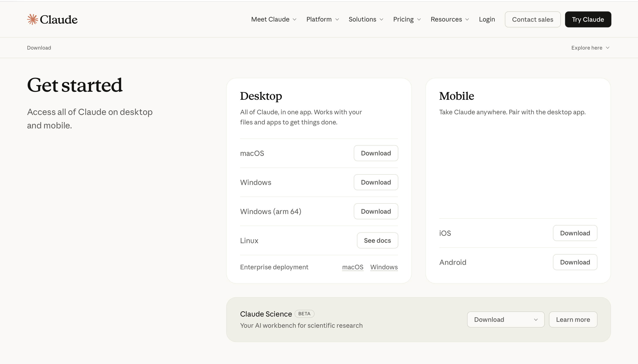Click 'Take Claude anywhere' description text
Viewport: 638px width, 364px height.
point(512,112)
